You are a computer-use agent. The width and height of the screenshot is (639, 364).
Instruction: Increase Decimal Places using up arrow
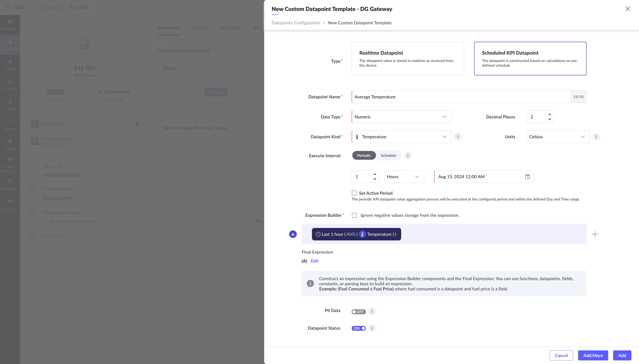550,114
